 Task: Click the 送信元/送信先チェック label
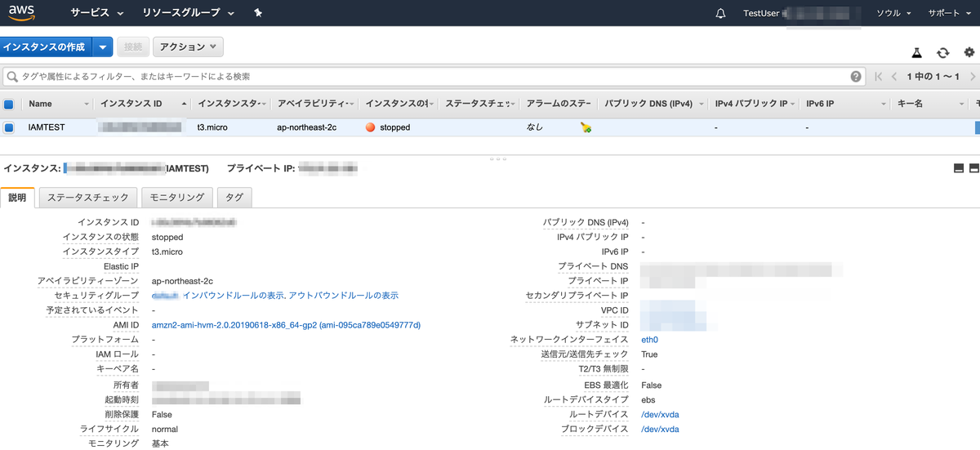584,354
